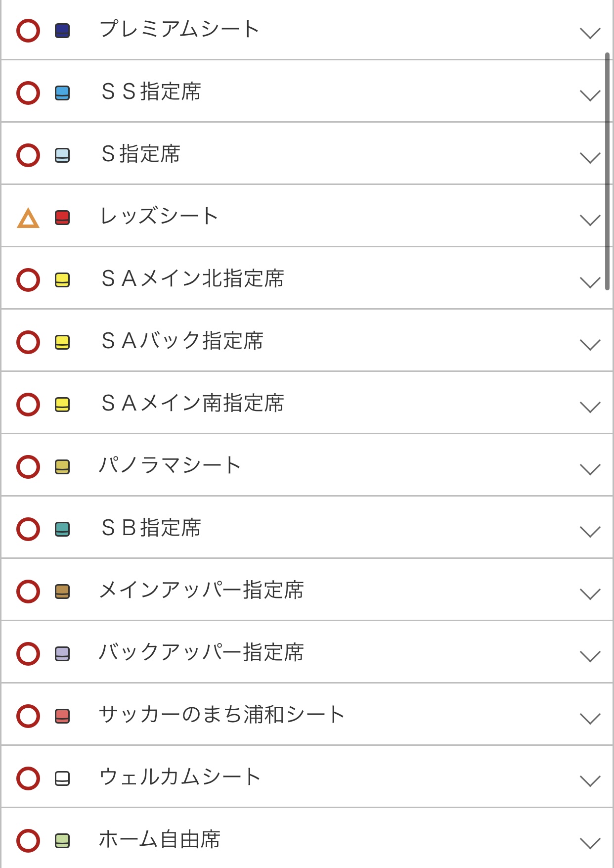Click the orange triangle availability icon for レッズシート
The height and width of the screenshot is (868, 614).
(28, 218)
